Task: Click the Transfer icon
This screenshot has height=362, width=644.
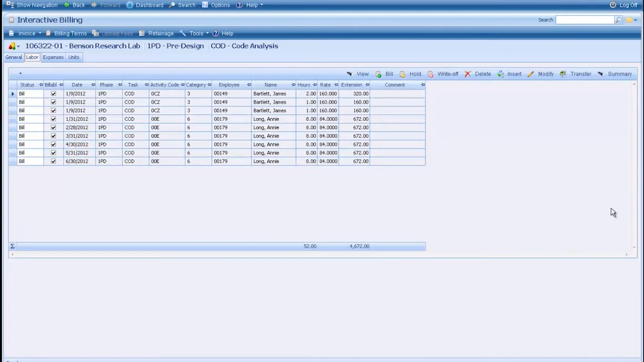Action: (563, 74)
